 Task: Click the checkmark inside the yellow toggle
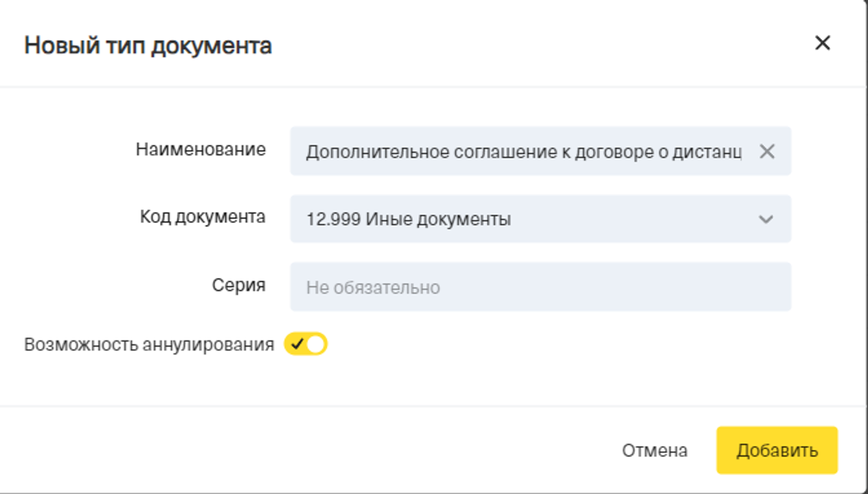[x=297, y=344]
